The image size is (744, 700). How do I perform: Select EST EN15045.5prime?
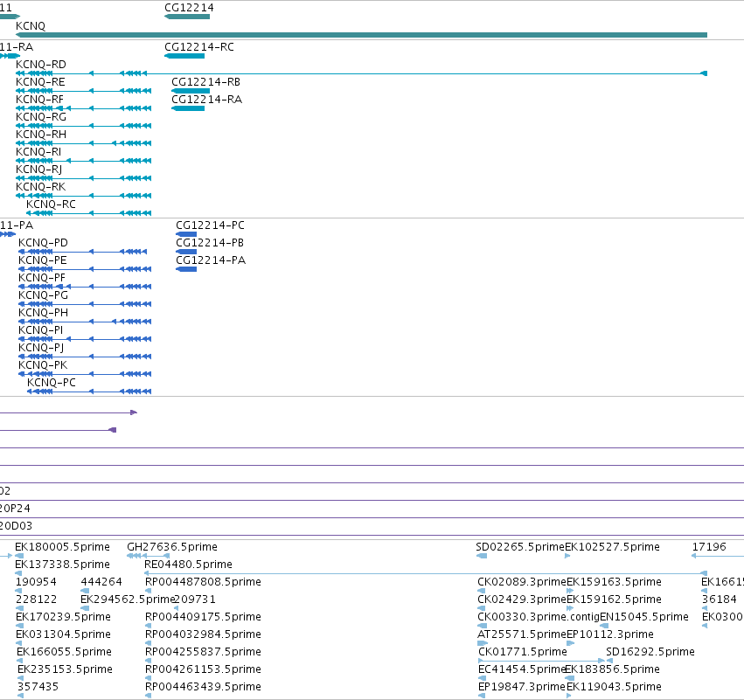pos(644,618)
